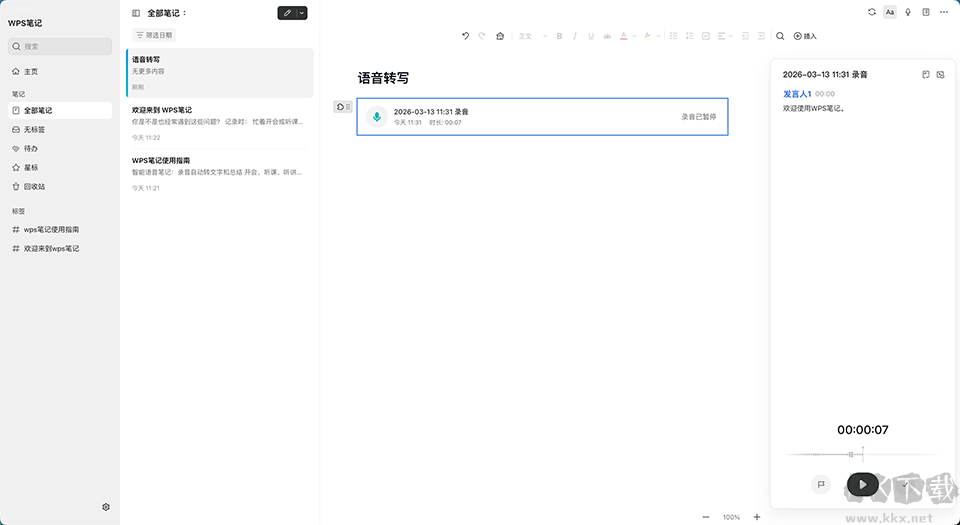The height and width of the screenshot is (525, 960).
Task: Open 回收站 recycle bin
Action: [60, 187]
